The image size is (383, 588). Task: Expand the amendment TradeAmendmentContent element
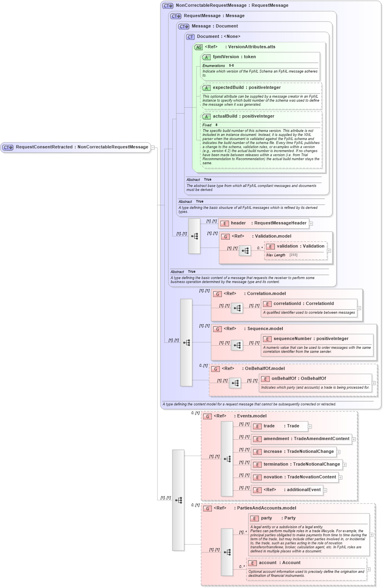354,439
